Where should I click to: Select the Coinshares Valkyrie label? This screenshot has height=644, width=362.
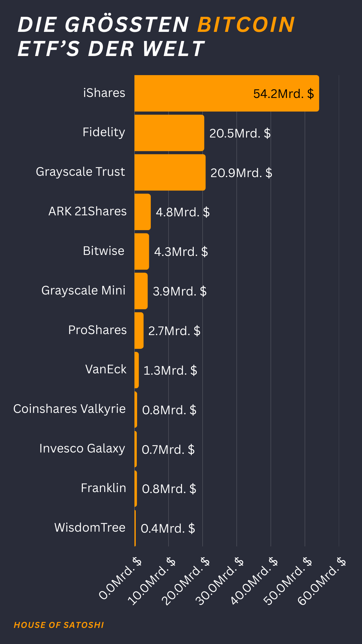pos(69,409)
